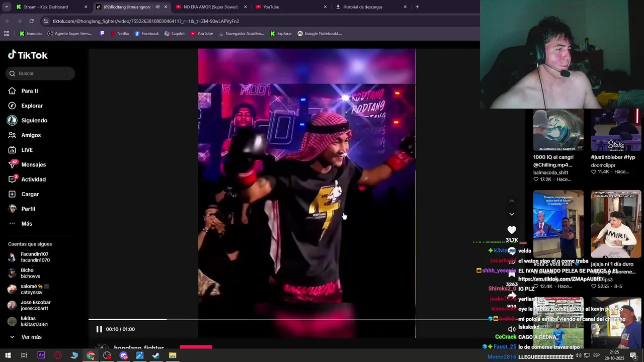
Task: Close Historial de descargas tab
Action: (x=405, y=7)
